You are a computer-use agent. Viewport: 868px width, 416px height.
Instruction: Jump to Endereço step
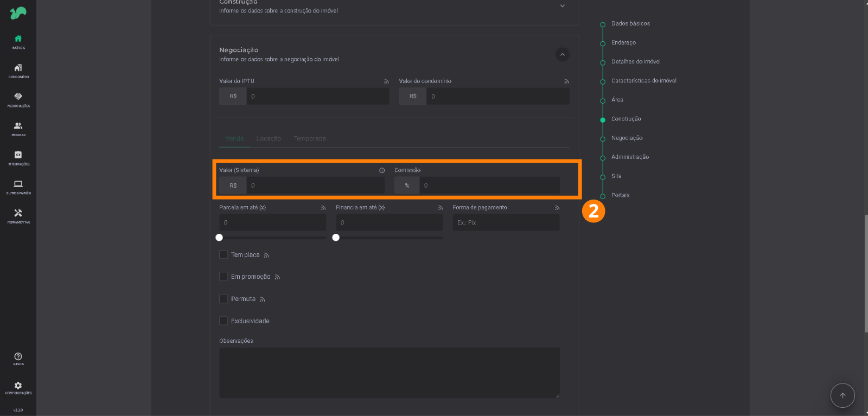pyautogui.click(x=623, y=43)
